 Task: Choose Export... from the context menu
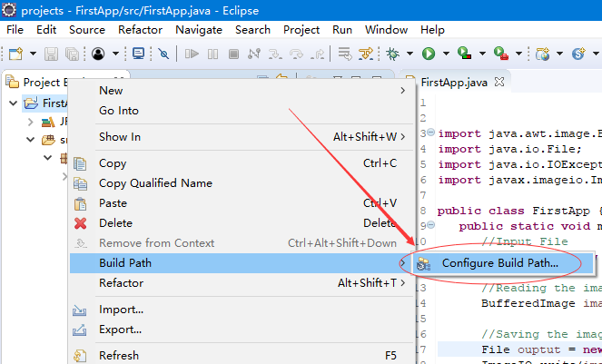120,330
